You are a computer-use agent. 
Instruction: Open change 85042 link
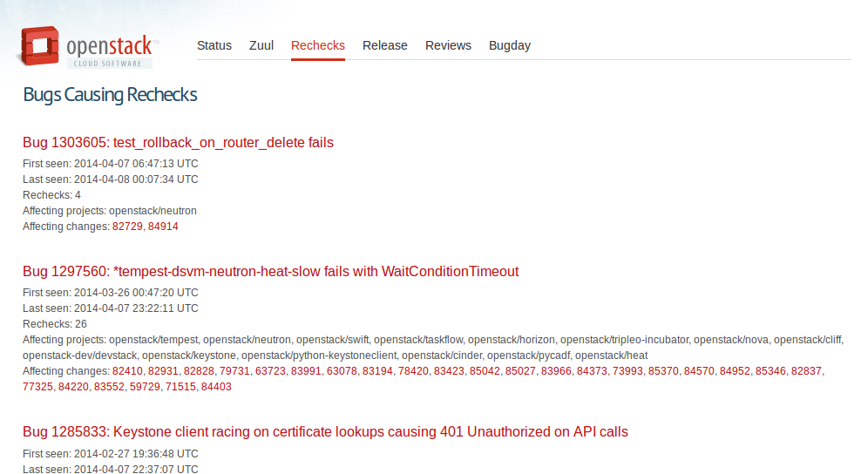click(485, 371)
